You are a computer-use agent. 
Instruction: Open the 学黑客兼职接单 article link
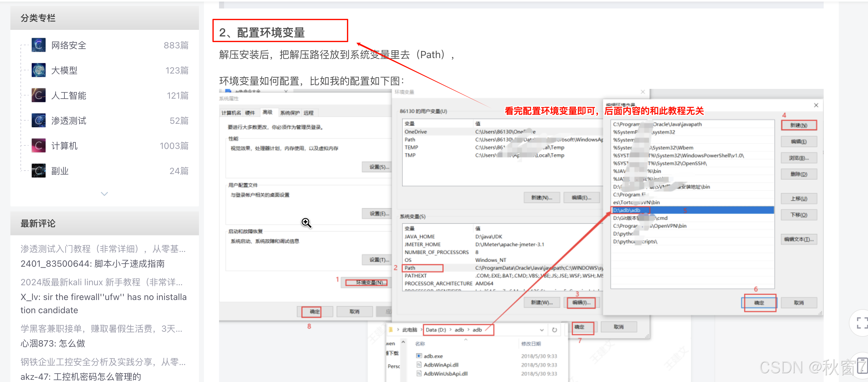(x=101, y=329)
